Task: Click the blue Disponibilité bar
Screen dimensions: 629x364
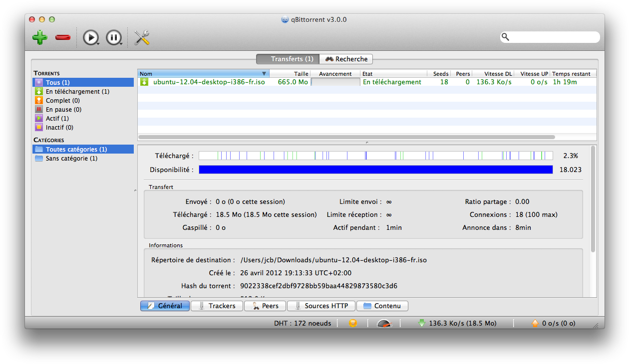Action: [376, 170]
